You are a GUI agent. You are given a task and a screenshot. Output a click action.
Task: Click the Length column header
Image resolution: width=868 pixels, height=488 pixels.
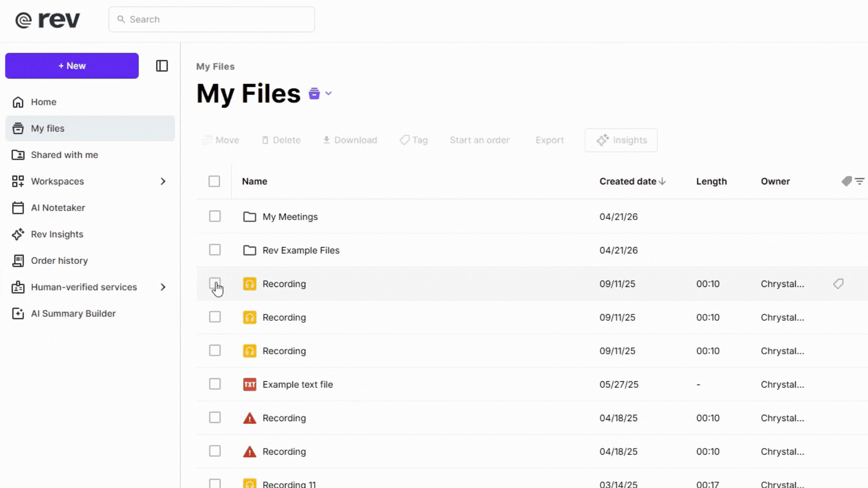[x=712, y=181]
